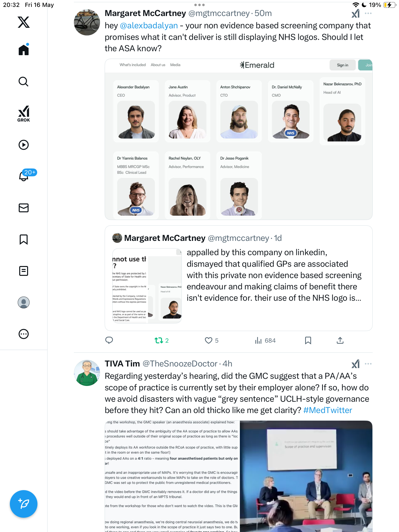Screen dimensions: 399x532
Task: Open the Search magnifier in sidebar
Action: [24, 82]
